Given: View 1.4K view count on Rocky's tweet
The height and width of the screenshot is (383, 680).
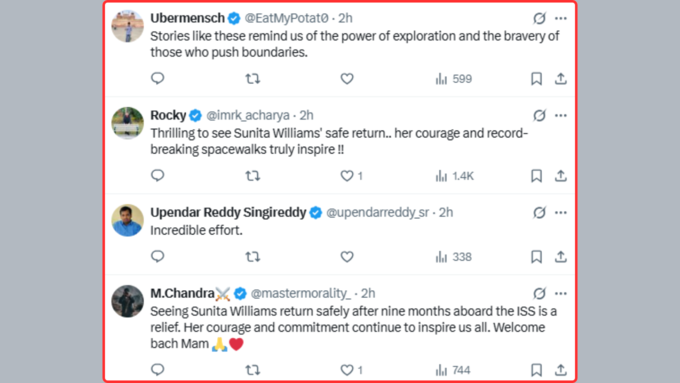Looking at the screenshot, I should [454, 176].
